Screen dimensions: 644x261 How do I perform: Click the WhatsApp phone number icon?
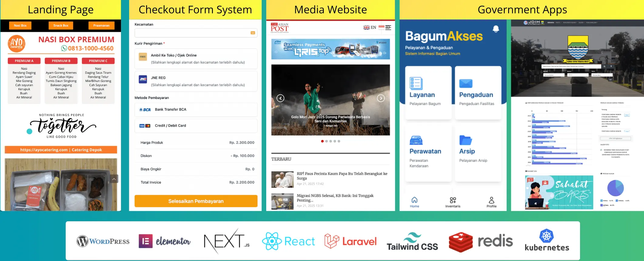coord(64,48)
